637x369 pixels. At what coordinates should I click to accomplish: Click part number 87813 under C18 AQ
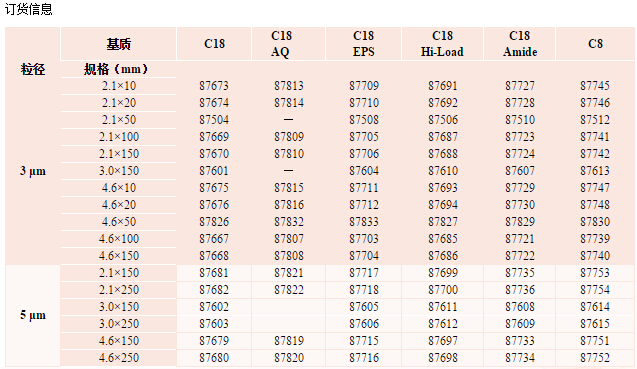click(288, 86)
